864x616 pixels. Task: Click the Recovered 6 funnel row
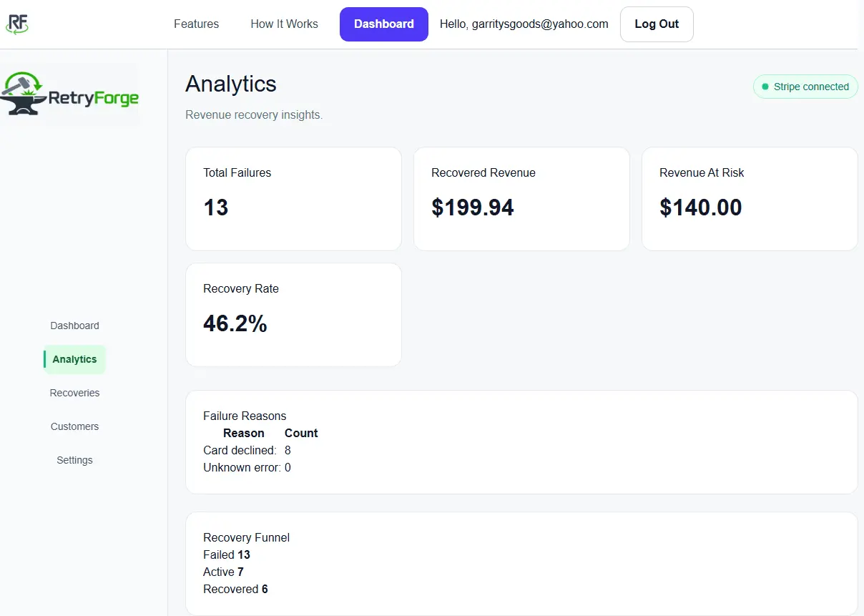235,589
